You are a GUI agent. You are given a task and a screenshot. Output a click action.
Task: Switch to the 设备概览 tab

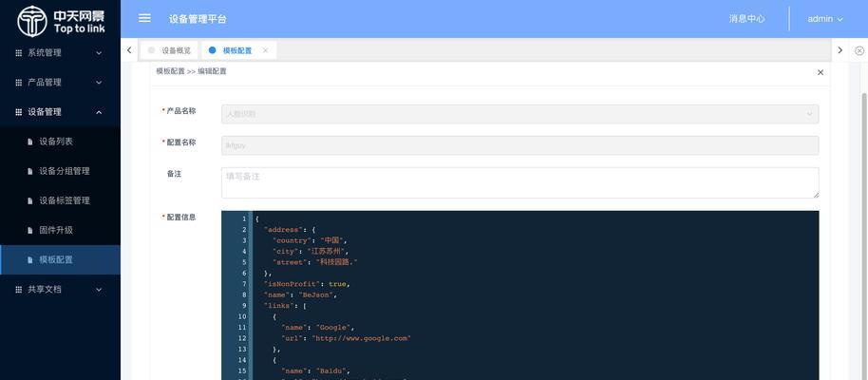click(170, 50)
